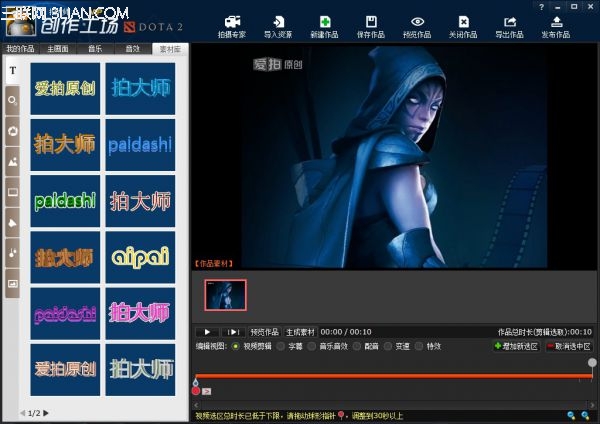Select the 变速 speed change radio button
The width and height of the screenshot is (600, 424).
point(388,346)
